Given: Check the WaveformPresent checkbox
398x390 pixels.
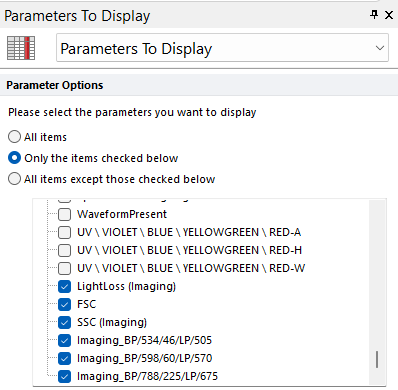Looking at the screenshot, I should [64, 214].
